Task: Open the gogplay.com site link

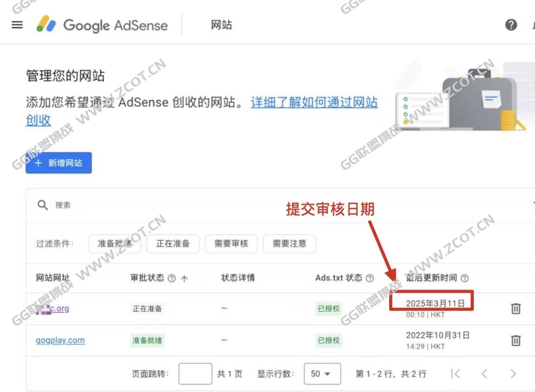Action: pyautogui.click(x=61, y=340)
